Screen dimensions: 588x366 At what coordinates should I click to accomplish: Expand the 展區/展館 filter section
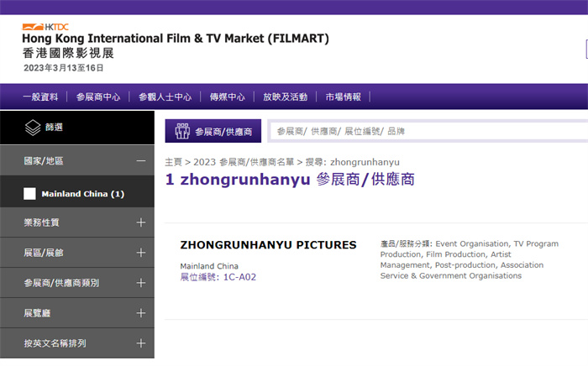[141, 253]
